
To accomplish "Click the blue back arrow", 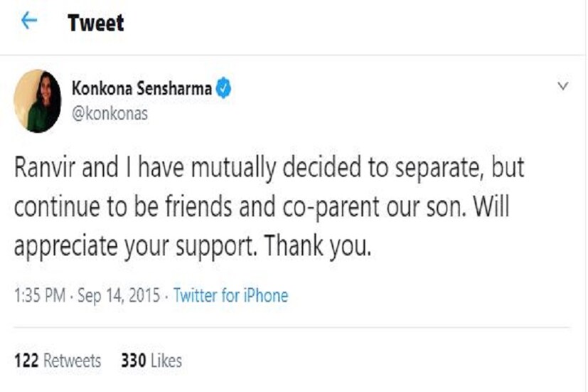I will tap(28, 21).
